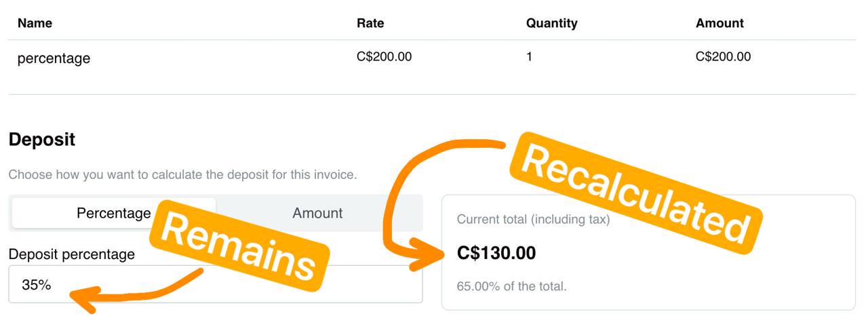Screen dimensions: 868x333
Task: Select the Percentage deposit tab
Action: pos(113,213)
